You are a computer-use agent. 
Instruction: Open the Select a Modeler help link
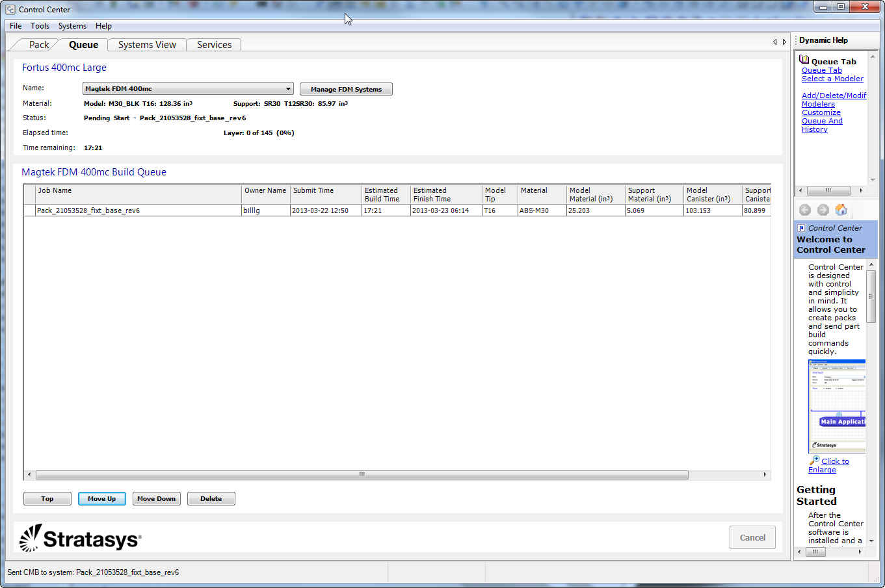tap(832, 79)
